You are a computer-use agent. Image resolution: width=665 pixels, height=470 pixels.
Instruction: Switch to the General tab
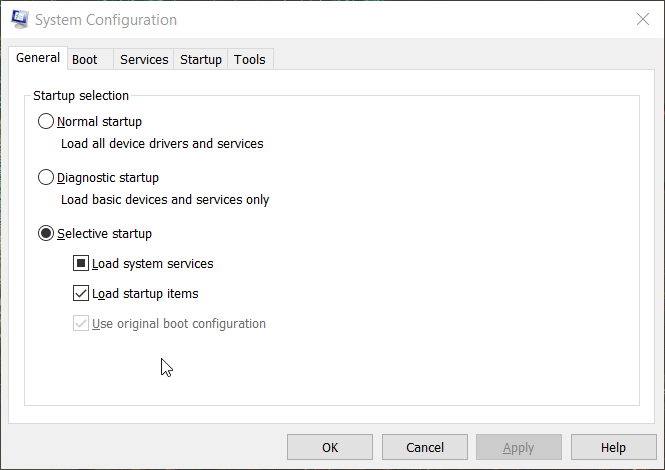[x=38, y=58]
